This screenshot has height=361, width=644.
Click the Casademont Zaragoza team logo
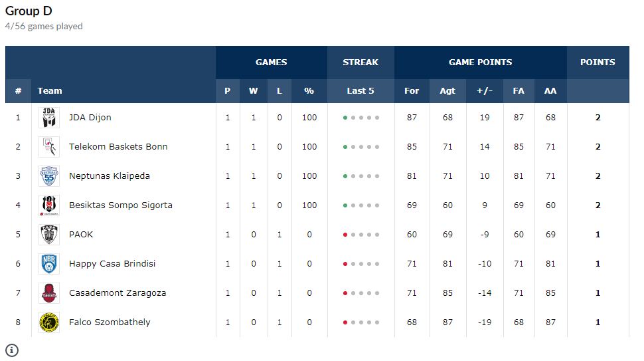(x=49, y=293)
